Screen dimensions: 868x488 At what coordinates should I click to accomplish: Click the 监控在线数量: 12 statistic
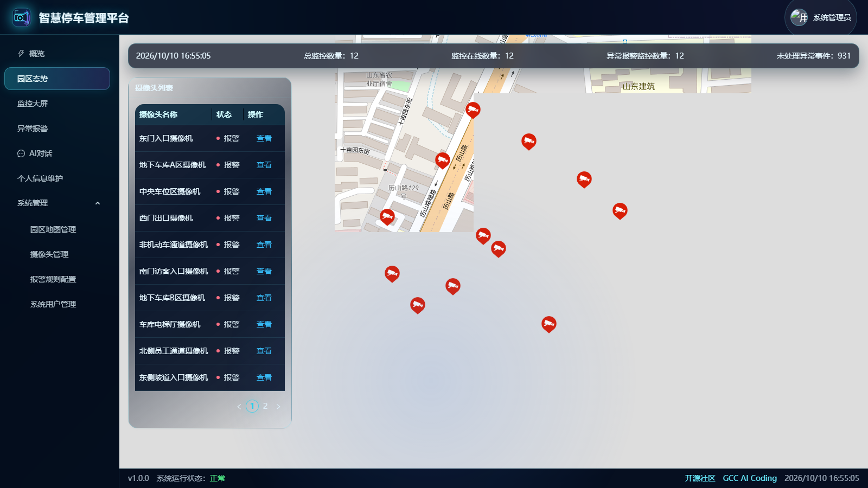[482, 56]
